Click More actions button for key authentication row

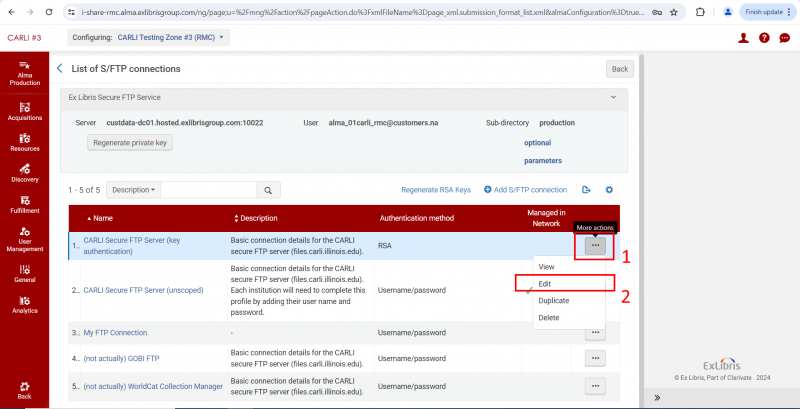pyautogui.click(x=595, y=245)
